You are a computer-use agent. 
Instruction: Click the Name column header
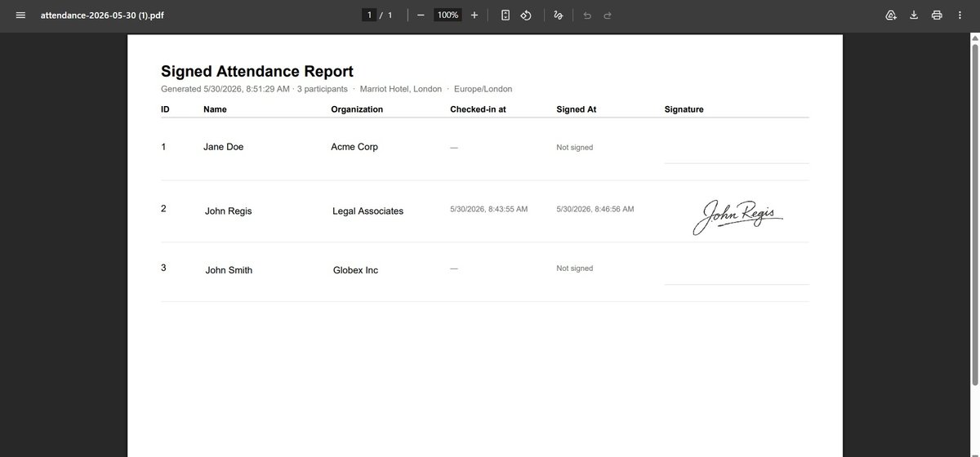tap(215, 109)
